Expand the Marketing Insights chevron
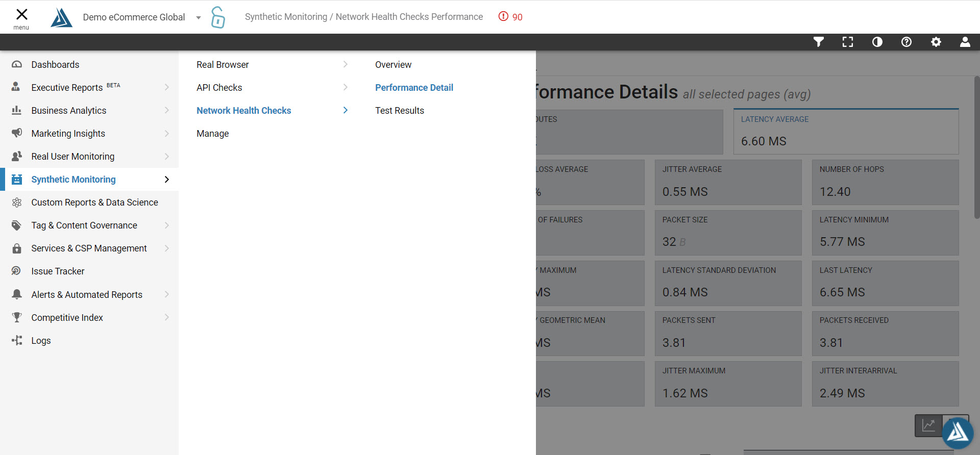The image size is (980, 455). [167, 133]
